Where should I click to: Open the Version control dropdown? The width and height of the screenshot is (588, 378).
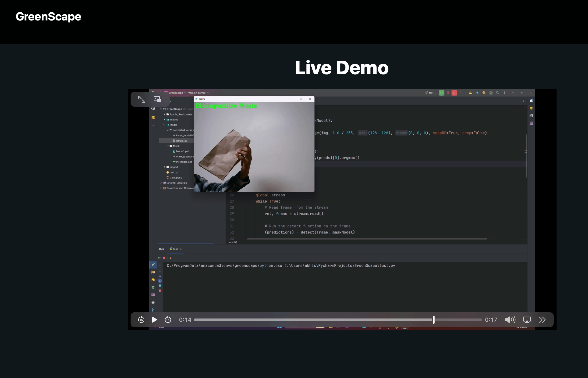pos(198,93)
